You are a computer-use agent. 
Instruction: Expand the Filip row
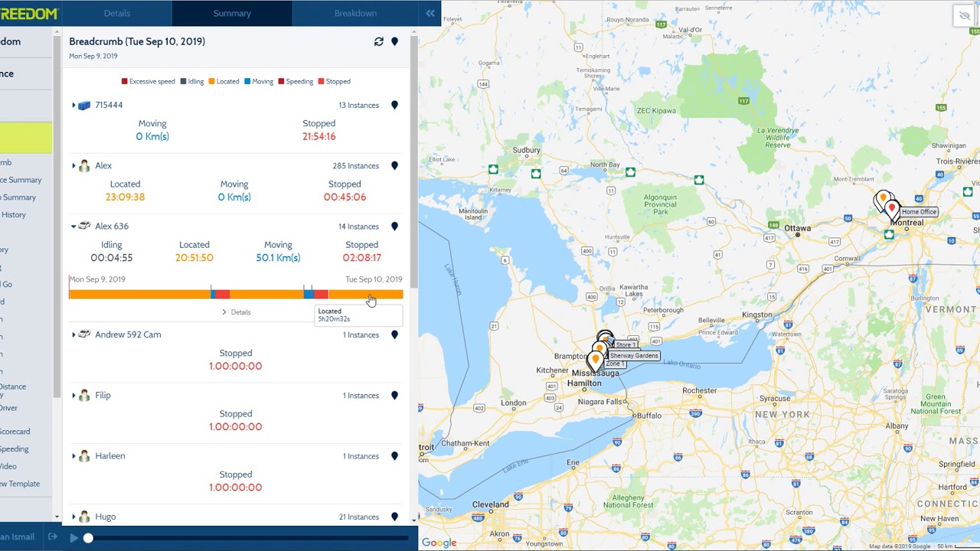point(73,396)
